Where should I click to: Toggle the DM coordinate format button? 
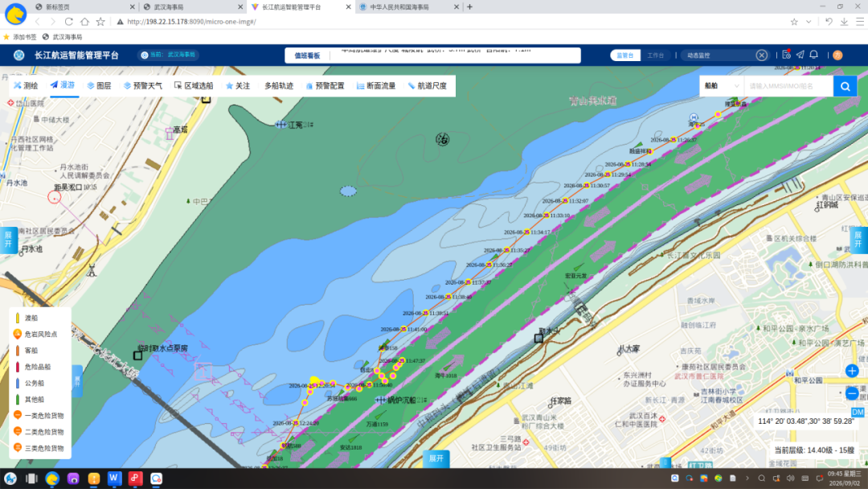(x=858, y=412)
